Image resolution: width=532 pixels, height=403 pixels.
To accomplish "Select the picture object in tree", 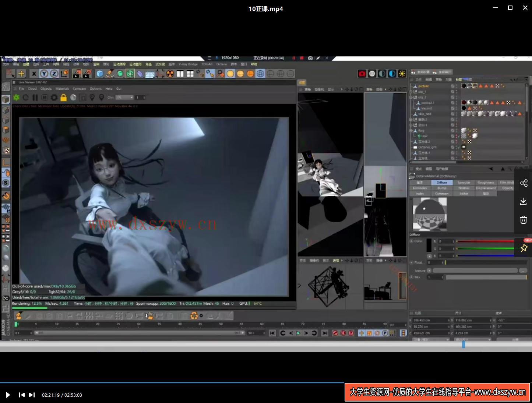I will coord(423,86).
